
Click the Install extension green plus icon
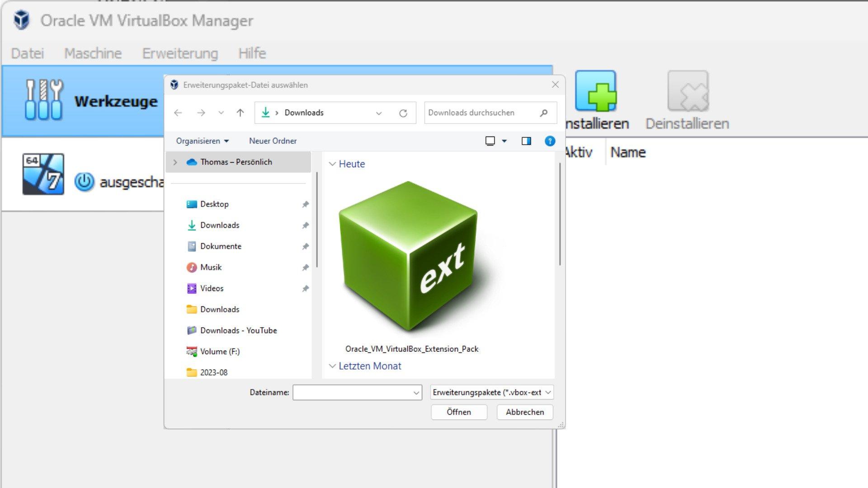tap(596, 91)
